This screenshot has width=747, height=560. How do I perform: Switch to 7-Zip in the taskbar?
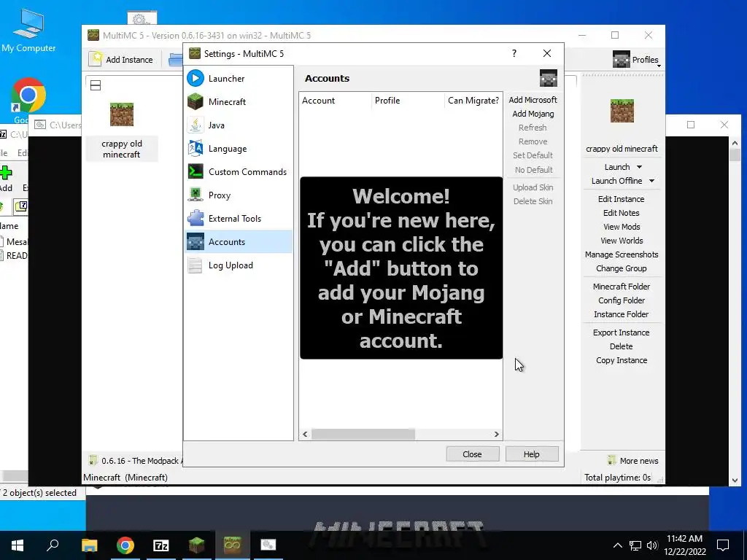pos(160,545)
